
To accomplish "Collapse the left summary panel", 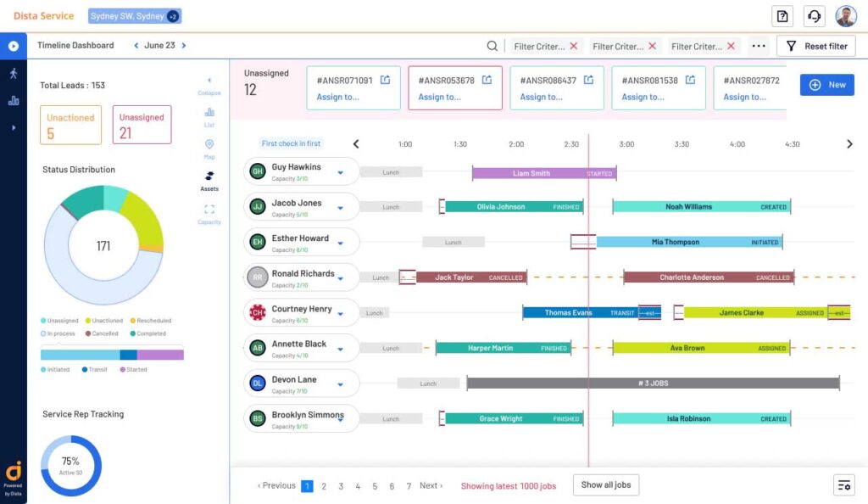I will pos(209,81).
